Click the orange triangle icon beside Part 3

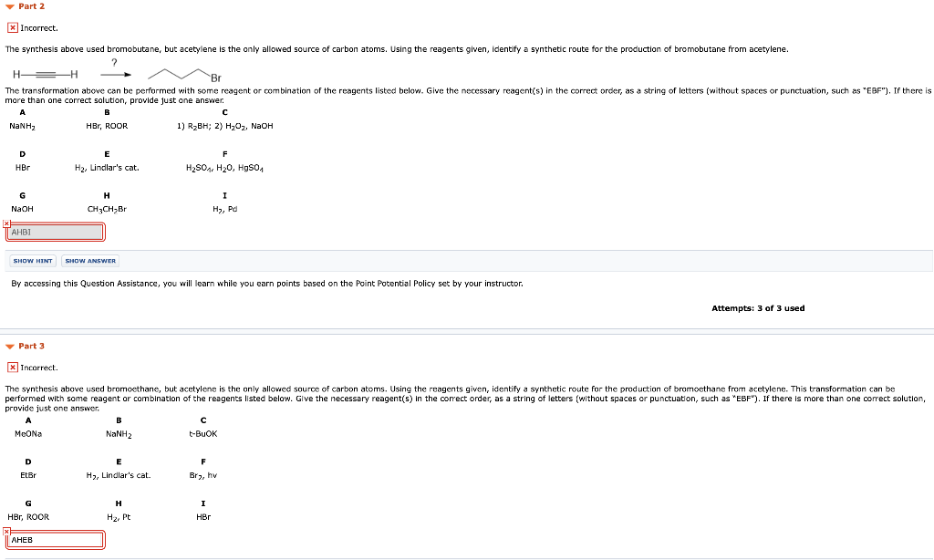click(x=9, y=346)
